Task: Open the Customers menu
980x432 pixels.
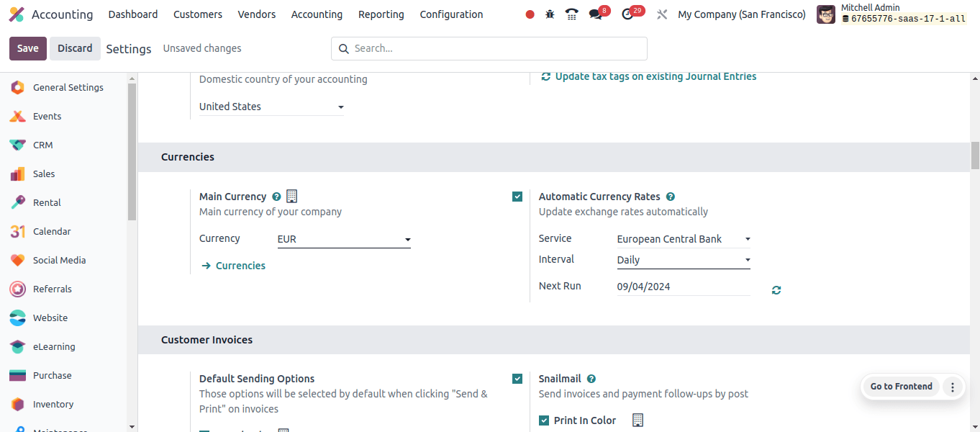Action: [198, 14]
